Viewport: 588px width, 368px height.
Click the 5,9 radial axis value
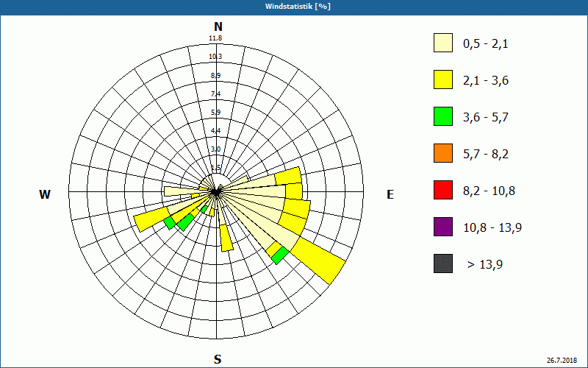[215, 113]
